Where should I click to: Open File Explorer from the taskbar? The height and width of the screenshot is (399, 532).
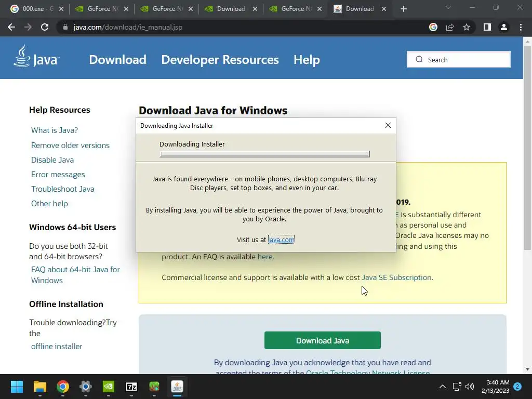(x=39, y=387)
